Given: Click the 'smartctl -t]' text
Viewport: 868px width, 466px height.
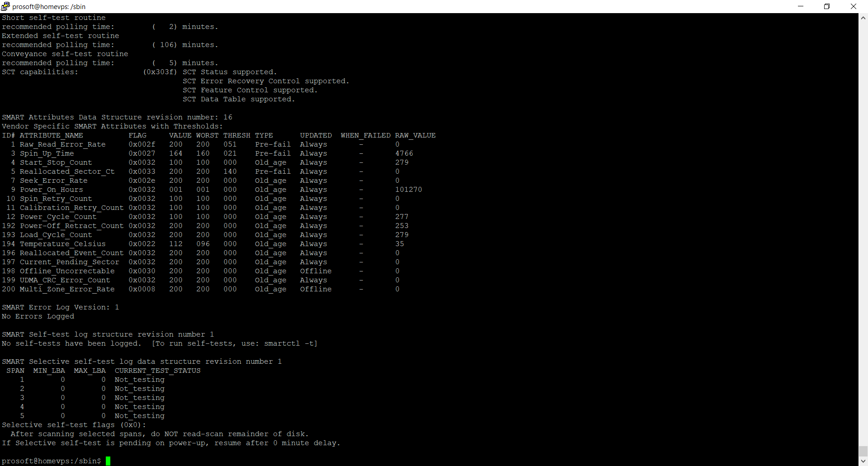Looking at the screenshot, I should 291,343.
